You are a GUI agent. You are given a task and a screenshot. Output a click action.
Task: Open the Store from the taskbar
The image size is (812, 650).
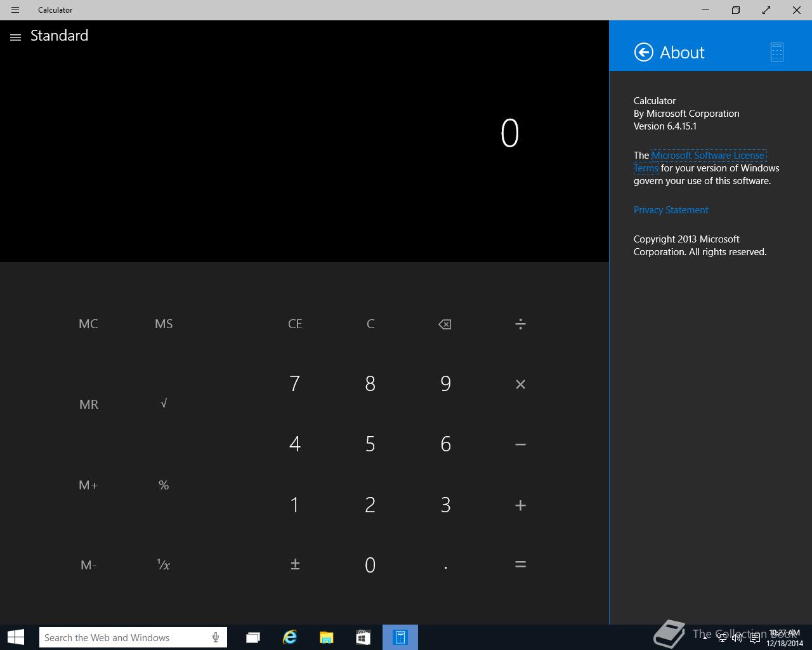[x=363, y=637]
